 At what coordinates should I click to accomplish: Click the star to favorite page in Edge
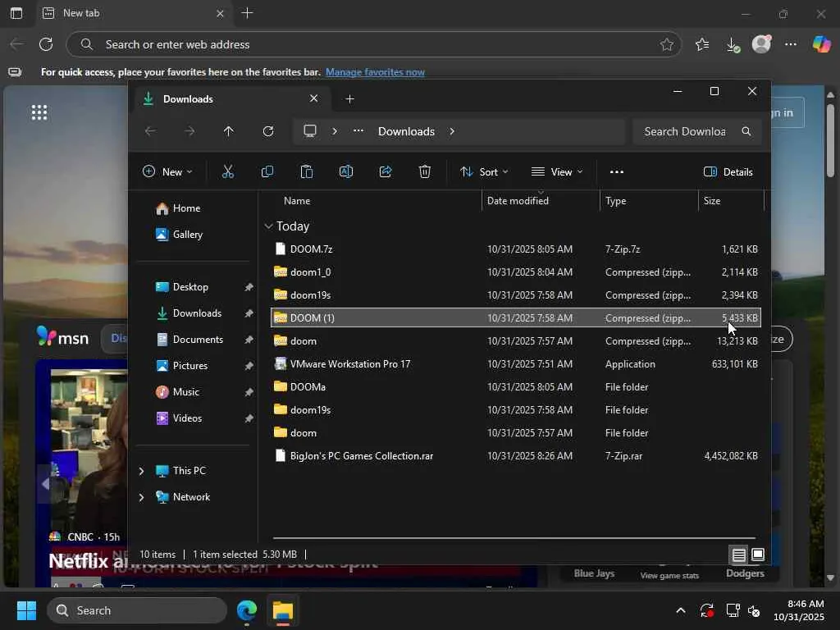(666, 44)
